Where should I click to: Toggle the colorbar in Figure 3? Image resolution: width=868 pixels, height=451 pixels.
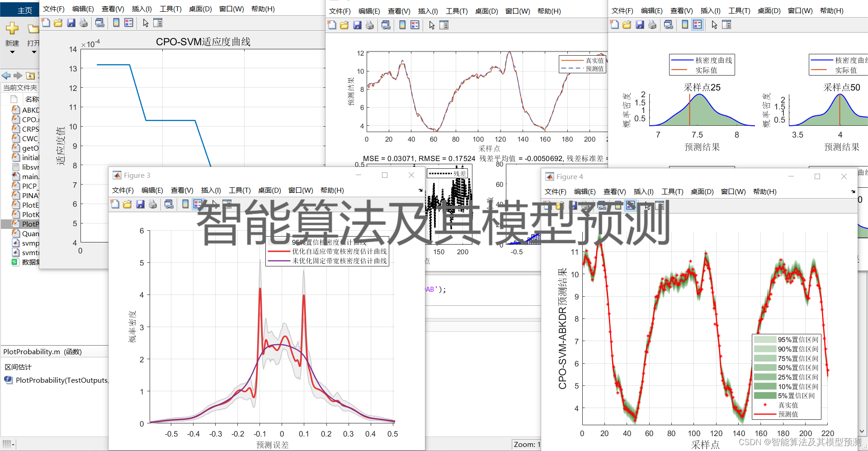(x=185, y=204)
